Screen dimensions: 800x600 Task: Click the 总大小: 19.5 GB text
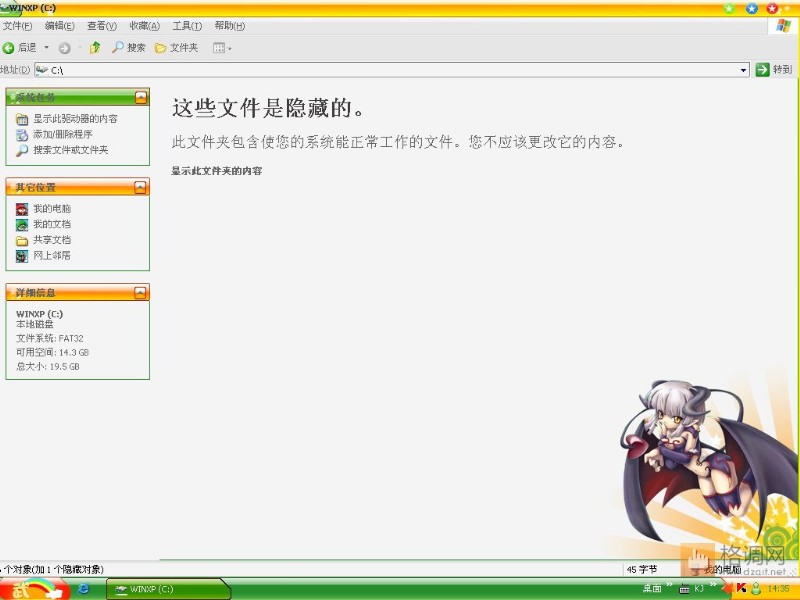tap(47, 366)
